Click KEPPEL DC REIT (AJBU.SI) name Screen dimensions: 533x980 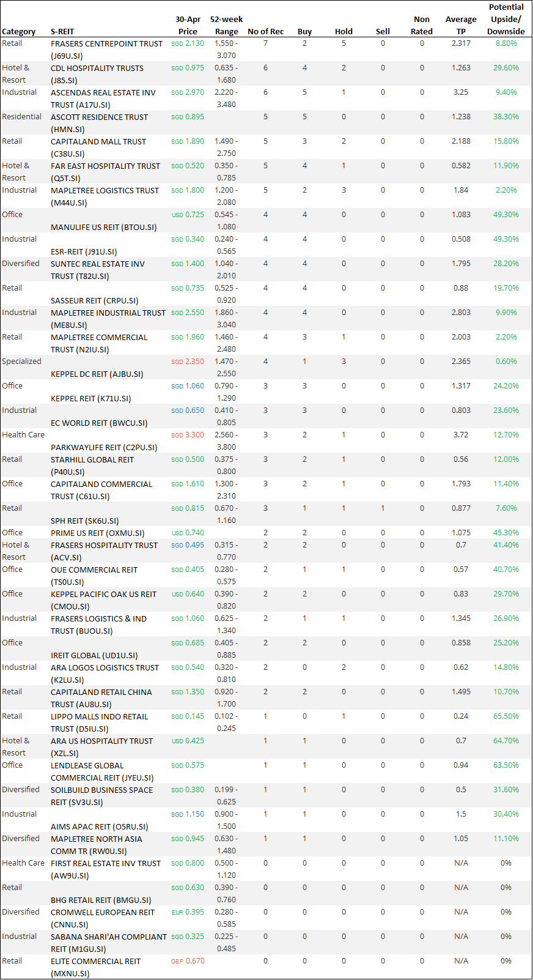(x=97, y=374)
